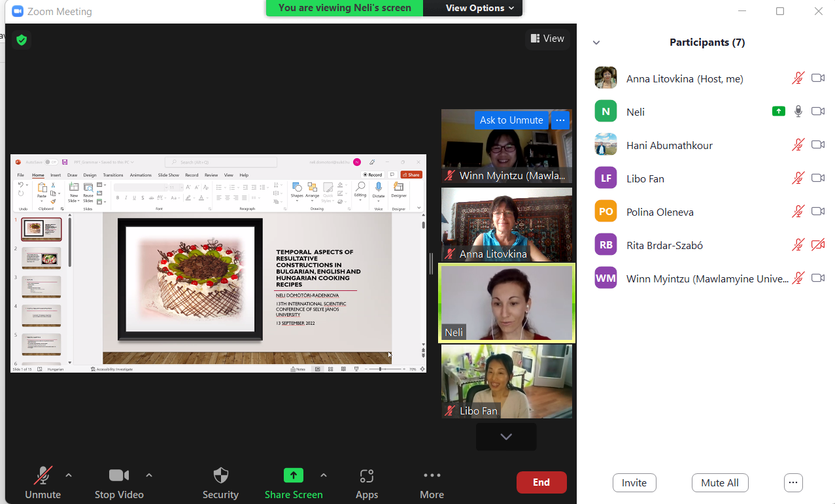Click the green encryption shield icon
835x504 pixels.
pyautogui.click(x=22, y=40)
